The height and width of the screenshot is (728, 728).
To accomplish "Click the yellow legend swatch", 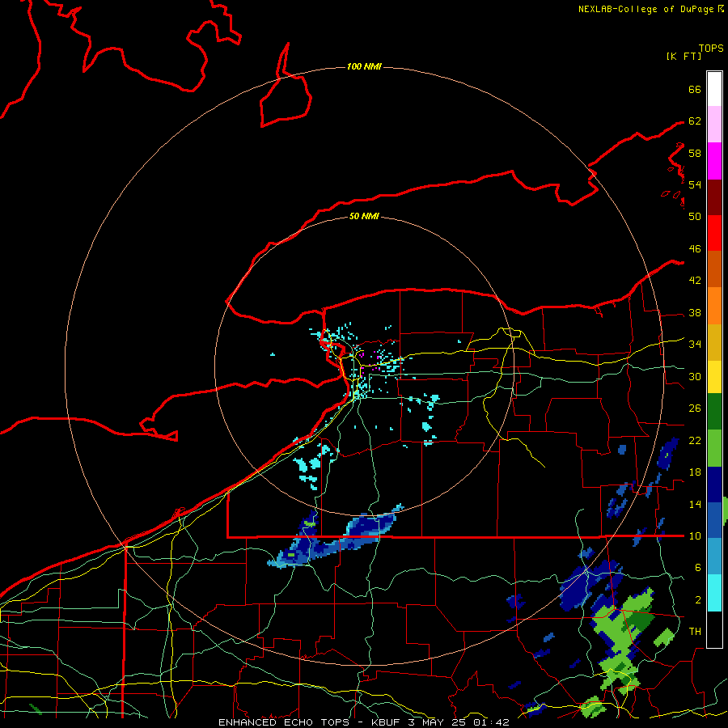I will click(x=714, y=377).
